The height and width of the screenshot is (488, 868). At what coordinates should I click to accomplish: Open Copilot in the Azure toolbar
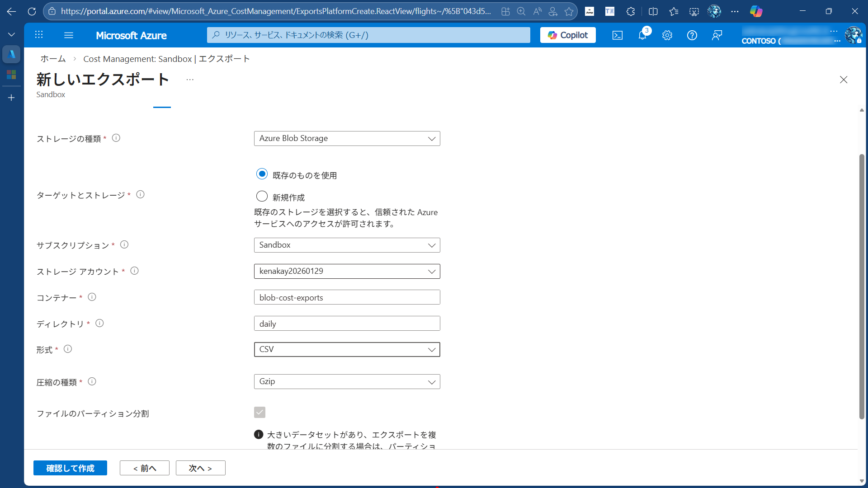coord(567,35)
